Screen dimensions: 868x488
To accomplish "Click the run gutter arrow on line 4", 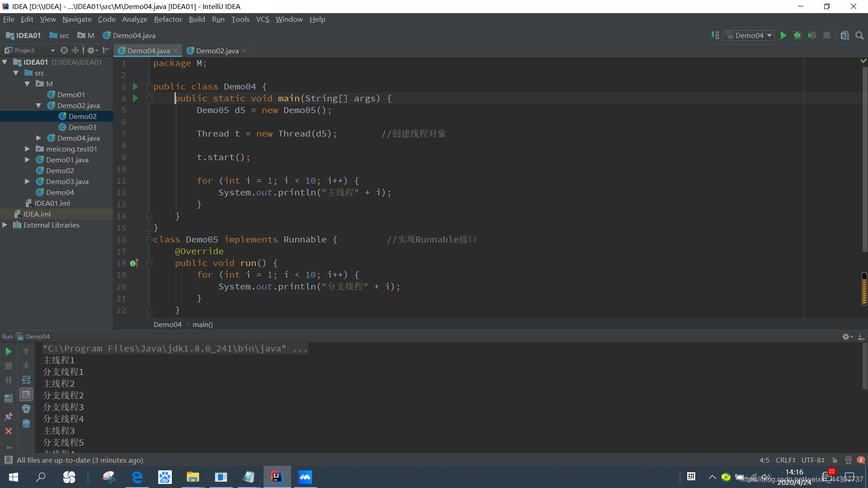I will click(x=135, y=98).
